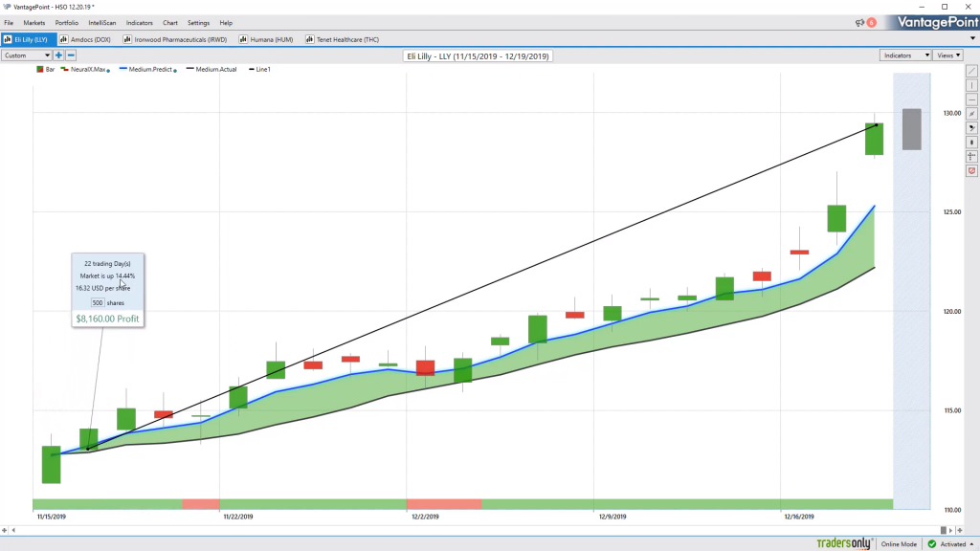
Task: Click the Online Mode status label
Action: [x=899, y=544]
